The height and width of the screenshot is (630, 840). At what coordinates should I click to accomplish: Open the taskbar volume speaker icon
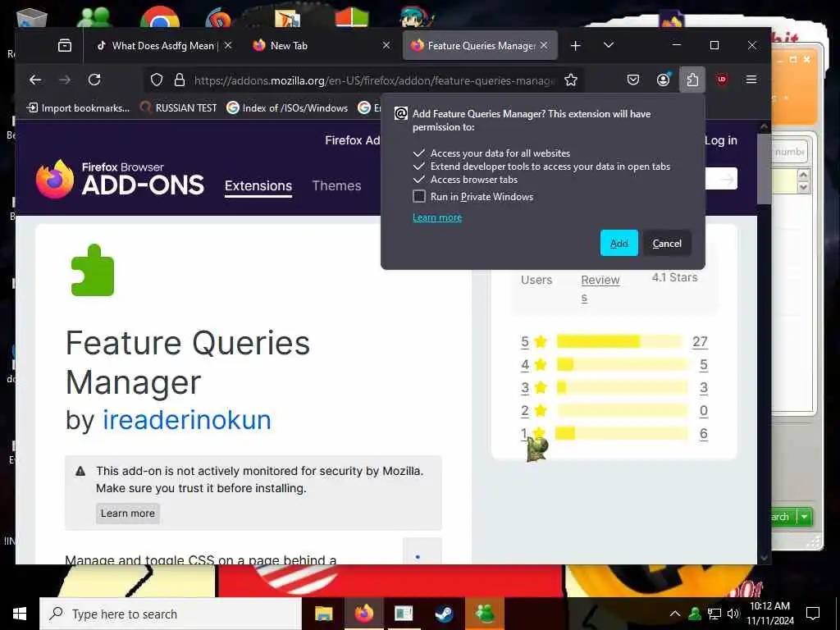[733, 614]
